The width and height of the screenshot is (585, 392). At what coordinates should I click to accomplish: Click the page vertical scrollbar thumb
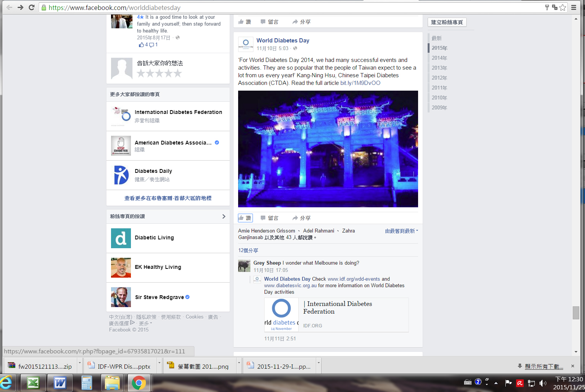pyautogui.click(x=576, y=312)
